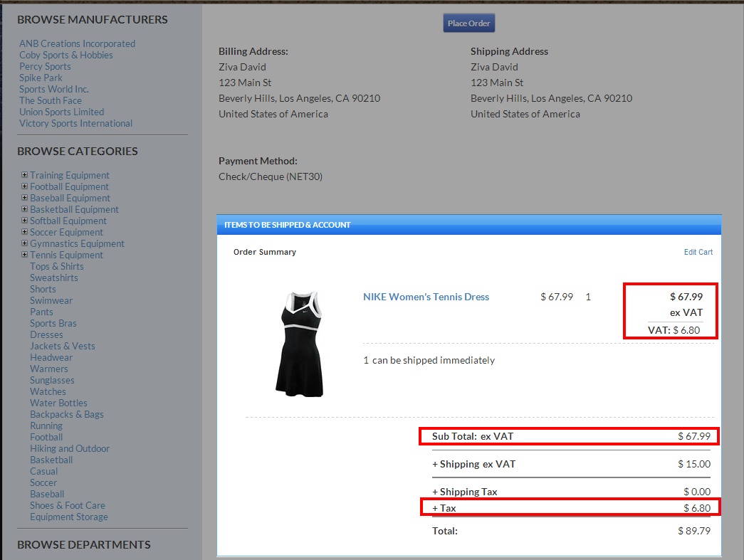Expand the Baseball Equipment tree node
The height and width of the screenshot is (560, 744).
point(24,198)
